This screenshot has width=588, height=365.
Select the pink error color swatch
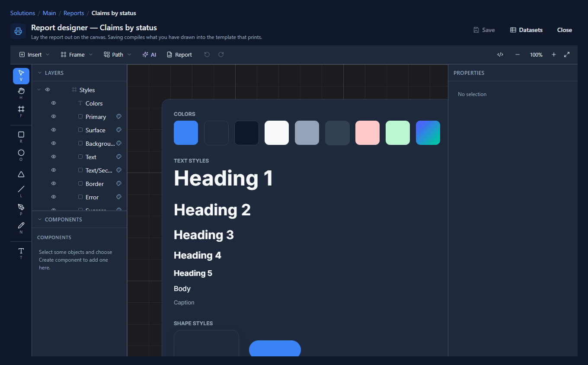coord(367,133)
